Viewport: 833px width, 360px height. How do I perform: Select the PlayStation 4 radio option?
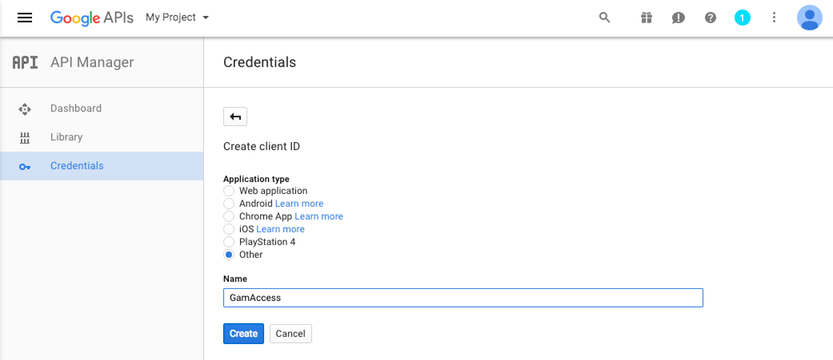(228, 242)
